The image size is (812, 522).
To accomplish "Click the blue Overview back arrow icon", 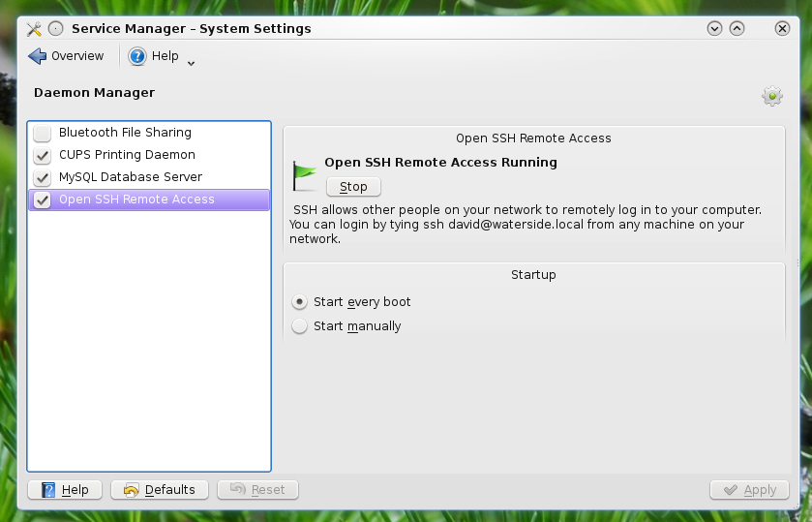I will [x=38, y=56].
